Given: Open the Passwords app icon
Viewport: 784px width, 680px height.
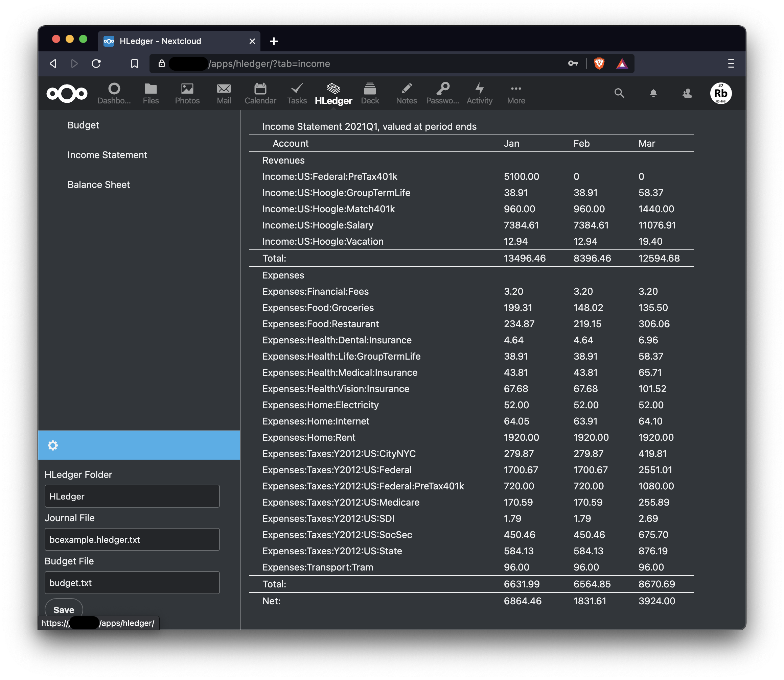Looking at the screenshot, I should (x=443, y=93).
